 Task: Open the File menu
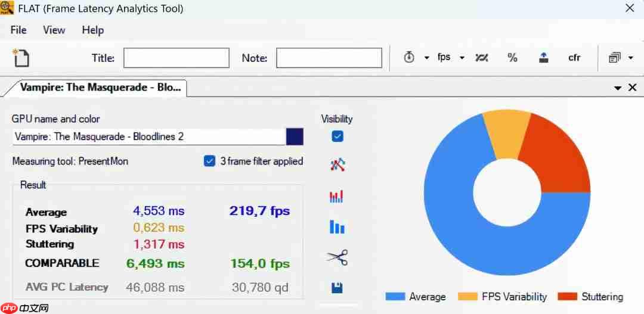(18, 30)
